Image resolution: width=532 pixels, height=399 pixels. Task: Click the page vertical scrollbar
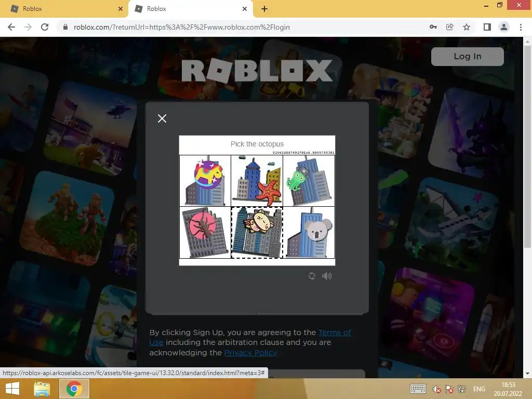(527, 146)
